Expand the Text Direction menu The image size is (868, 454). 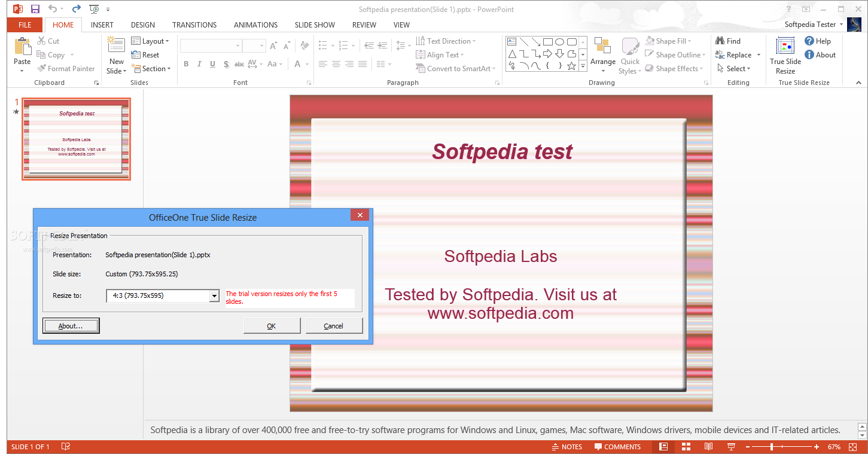pyautogui.click(x=446, y=41)
